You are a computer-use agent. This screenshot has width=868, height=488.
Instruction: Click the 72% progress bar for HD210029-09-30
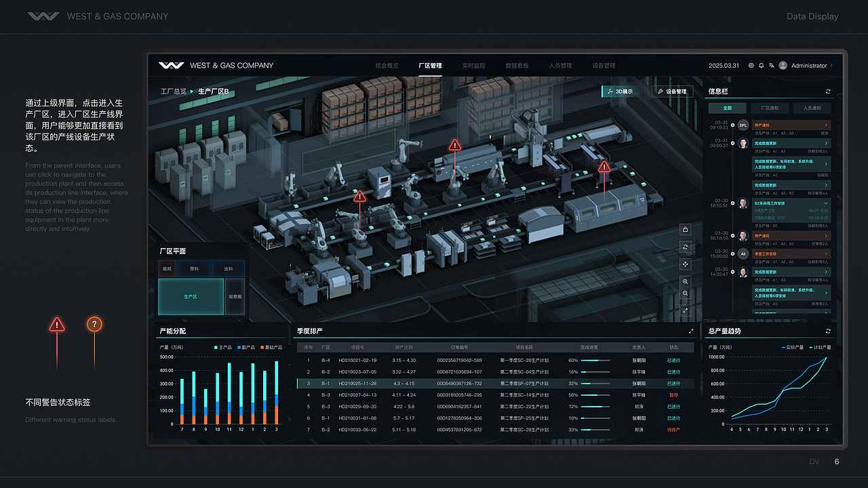[595, 407]
